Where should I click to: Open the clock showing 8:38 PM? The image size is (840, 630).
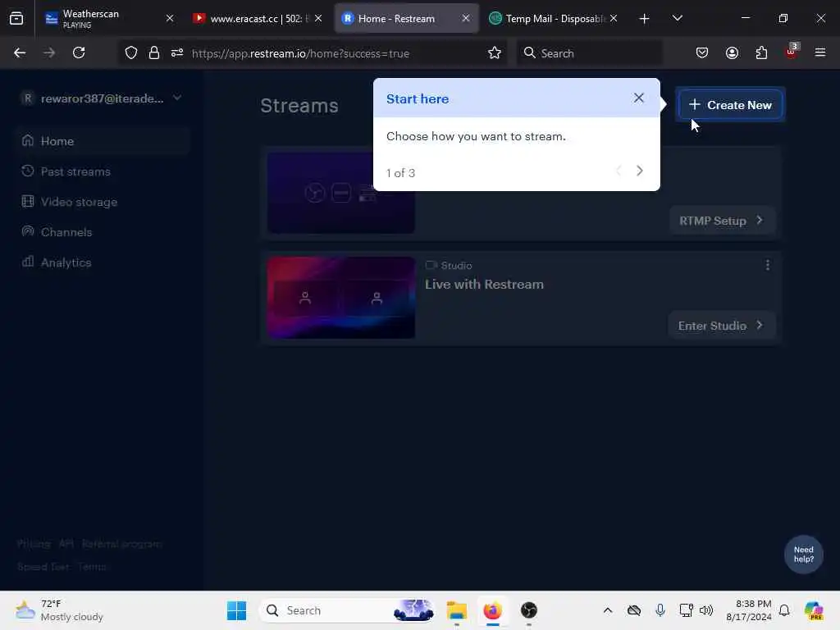pos(749,610)
